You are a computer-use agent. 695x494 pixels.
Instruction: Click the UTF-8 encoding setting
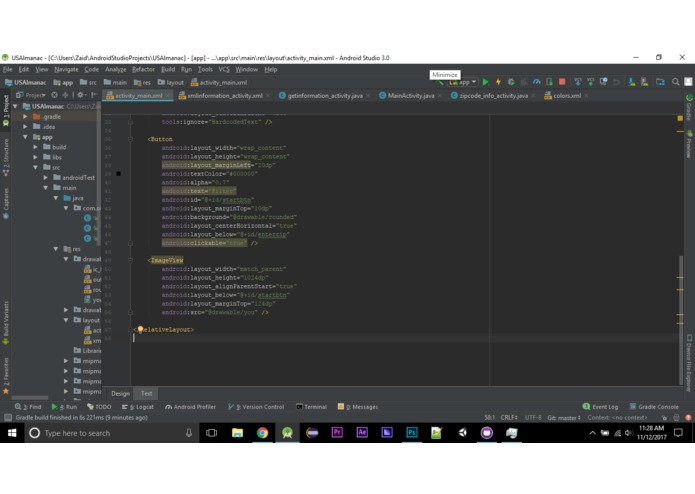(x=533, y=417)
